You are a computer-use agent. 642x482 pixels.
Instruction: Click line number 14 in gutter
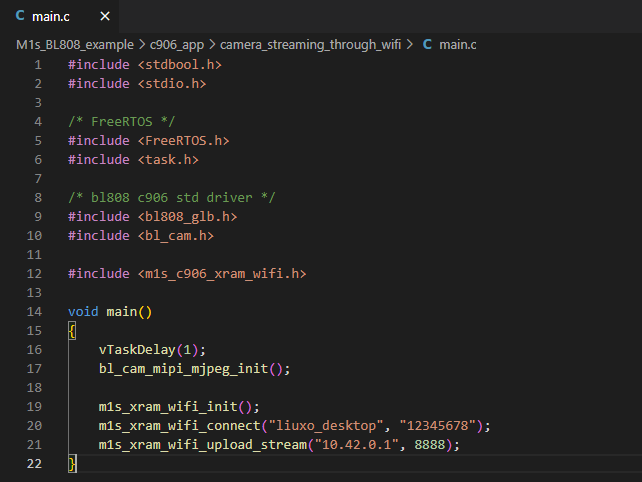click(x=34, y=312)
